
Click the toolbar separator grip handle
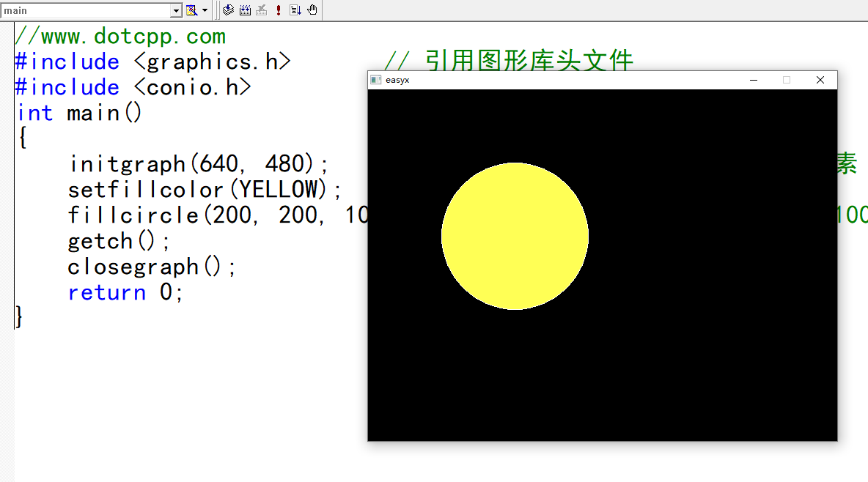click(217, 10)
